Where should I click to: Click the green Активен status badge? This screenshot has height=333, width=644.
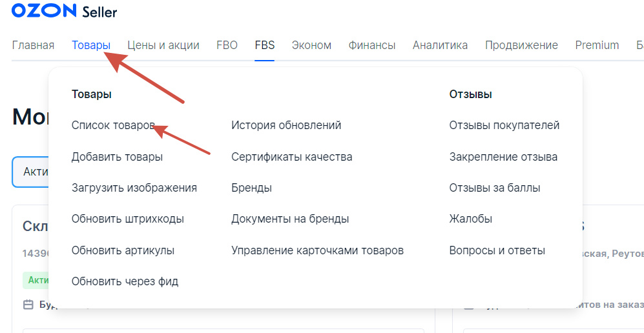coord(36,281)
